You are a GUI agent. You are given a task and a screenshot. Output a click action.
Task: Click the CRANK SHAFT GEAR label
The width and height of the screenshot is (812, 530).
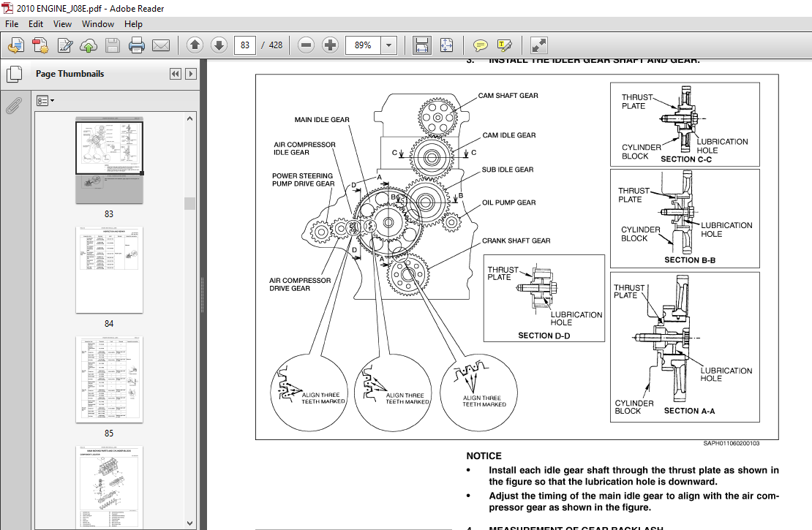[516, 241]
